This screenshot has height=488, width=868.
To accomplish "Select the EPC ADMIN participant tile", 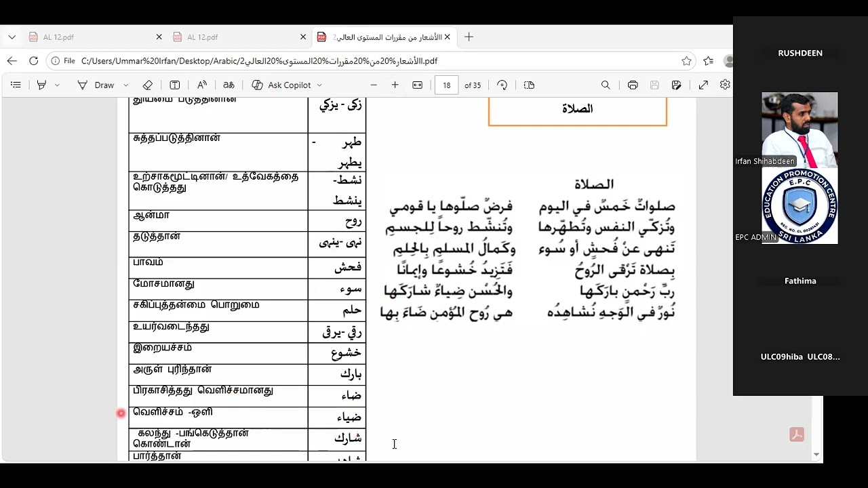I will point(800,206).
